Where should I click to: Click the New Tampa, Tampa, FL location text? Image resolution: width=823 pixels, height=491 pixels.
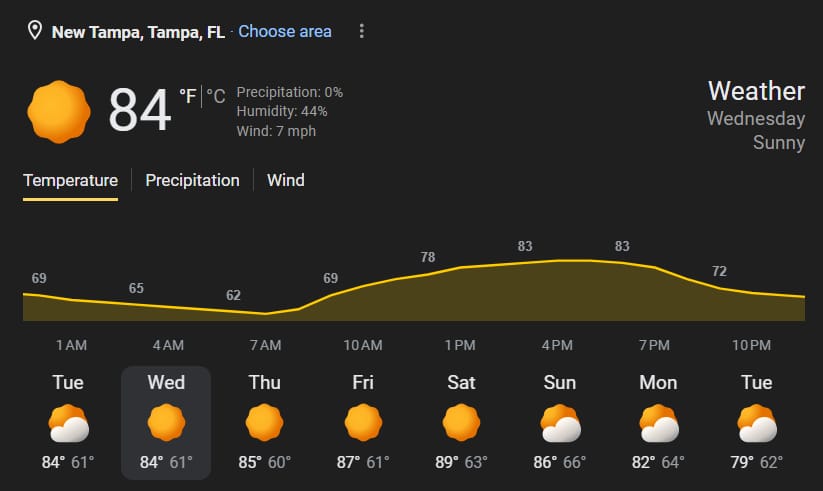[x=138, y=31]
